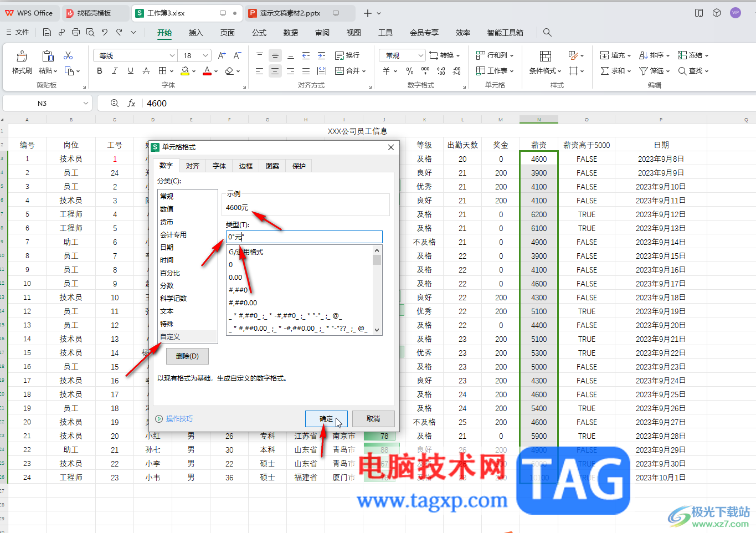Click the type input field containing 0"元"
This screenshot has width=756, height=533.
(304, 237)
